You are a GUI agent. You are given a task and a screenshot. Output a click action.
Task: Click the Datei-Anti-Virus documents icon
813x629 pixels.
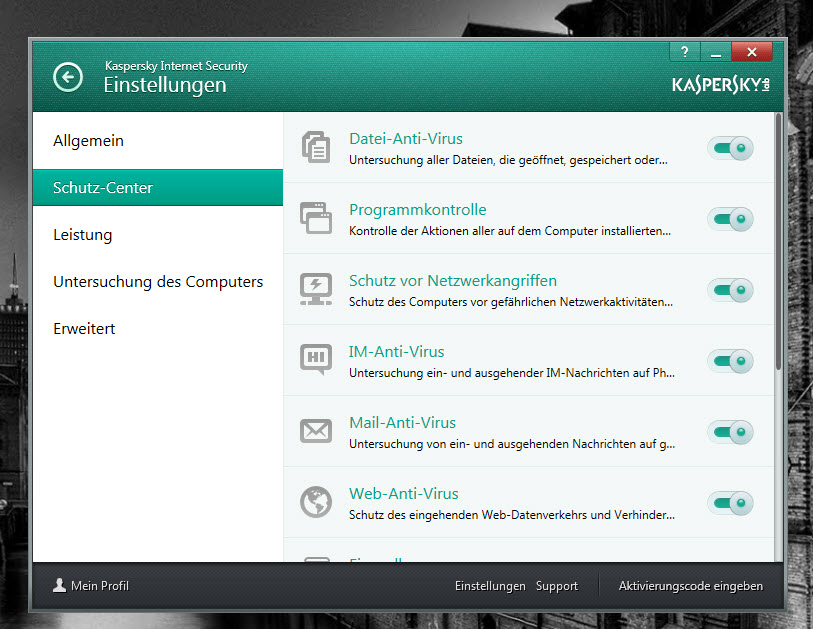tap(316, 147)
